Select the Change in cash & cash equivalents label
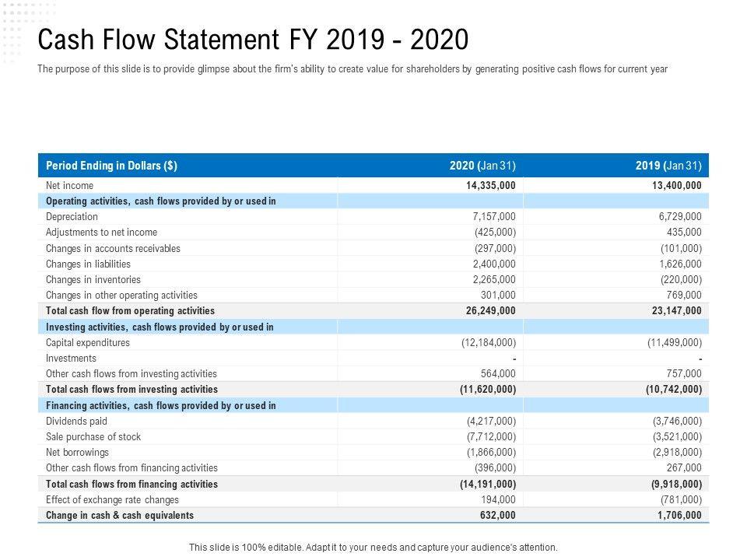Viewport: 747px width, 560px height. coord(120,515)
